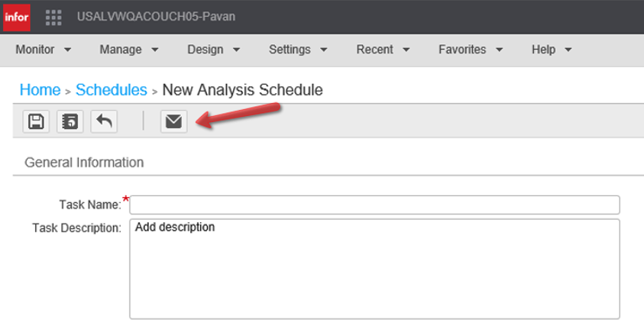Open the Recent menu
The height and width of the screenshot is (329, 644).
[x=383, y=50]
